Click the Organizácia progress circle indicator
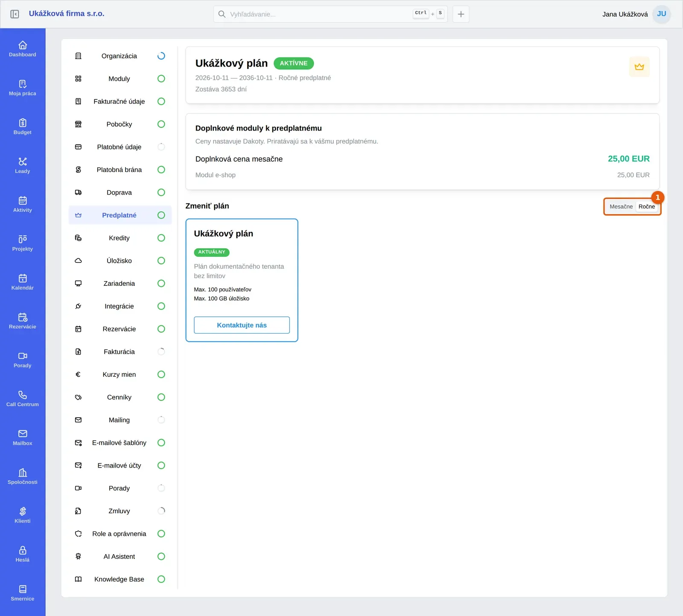The height and width of the screenshot is (616, 683). pos(161,56)
